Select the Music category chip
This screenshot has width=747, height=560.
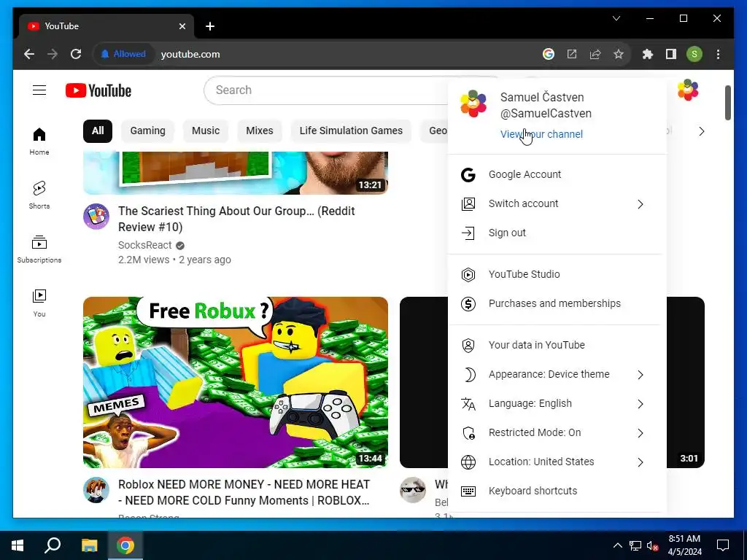205,131
